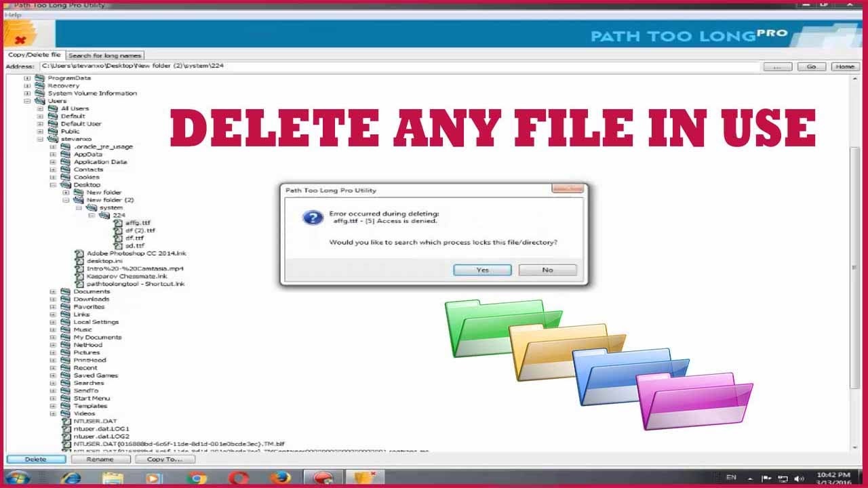
Task: Collapse the New folder (2) node
Action: [x=66, y=200]
